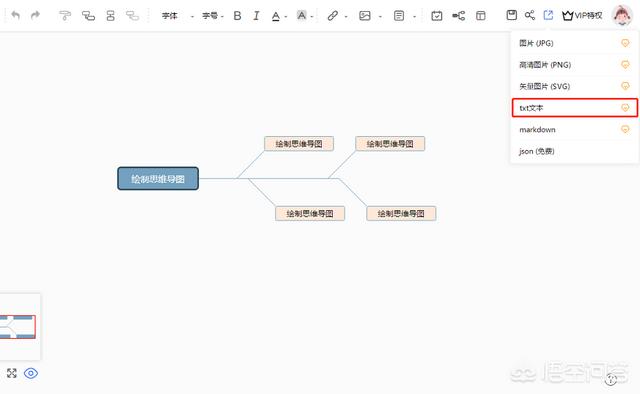Export as 高清图片 (PNG)
The width and height of the screenshot is (640, 394).
574,65
